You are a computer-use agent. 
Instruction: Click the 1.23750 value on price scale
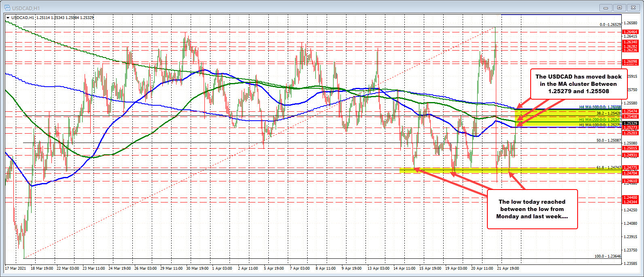click(631, 250)
